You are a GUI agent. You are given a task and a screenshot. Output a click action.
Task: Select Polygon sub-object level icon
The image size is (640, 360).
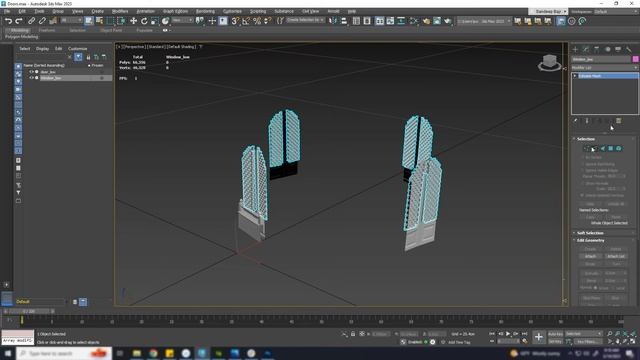point(611,149)
